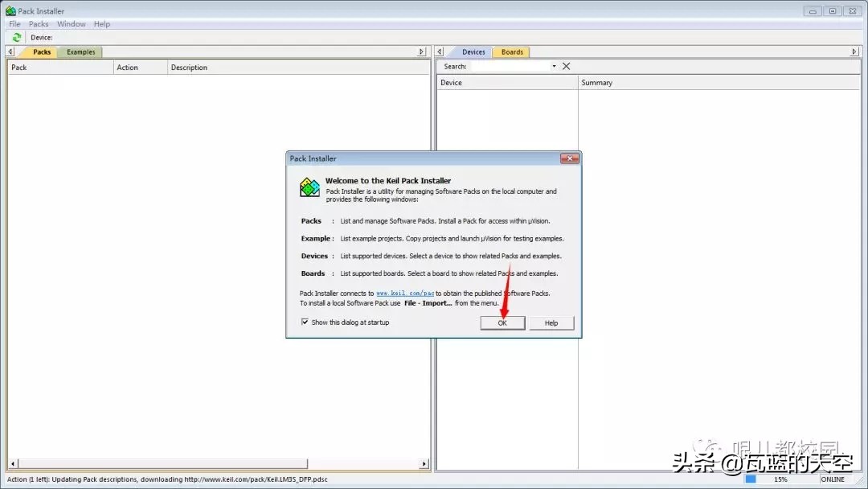Click the Pack column header

click(x=60, y=67)
